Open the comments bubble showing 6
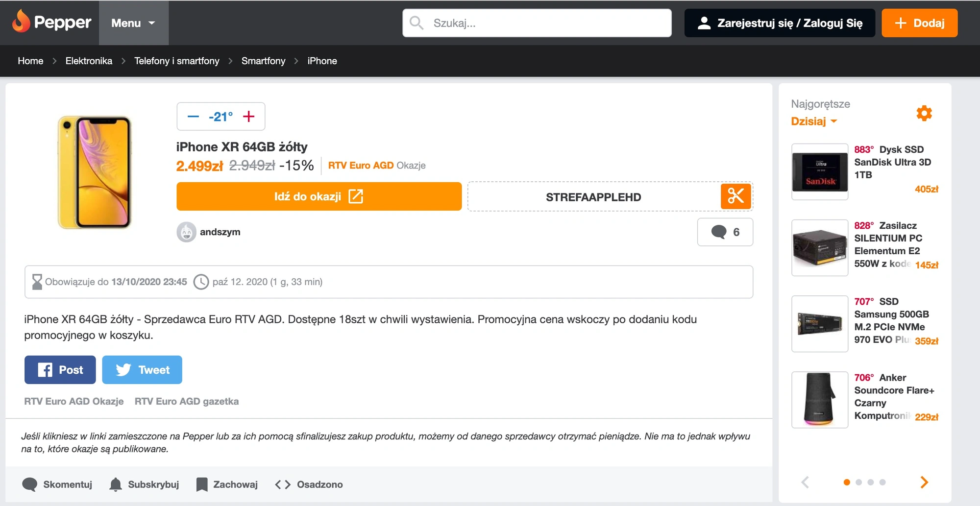The image size is (980, 506). tap(725, 232)
